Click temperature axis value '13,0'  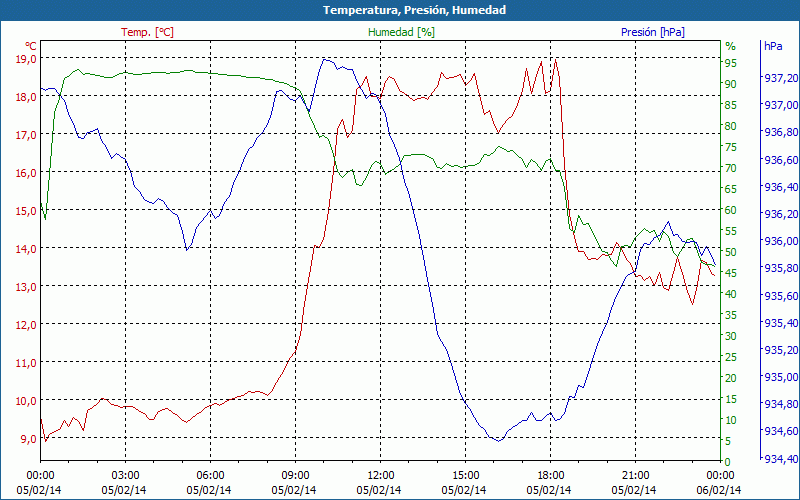click(28, 286)
